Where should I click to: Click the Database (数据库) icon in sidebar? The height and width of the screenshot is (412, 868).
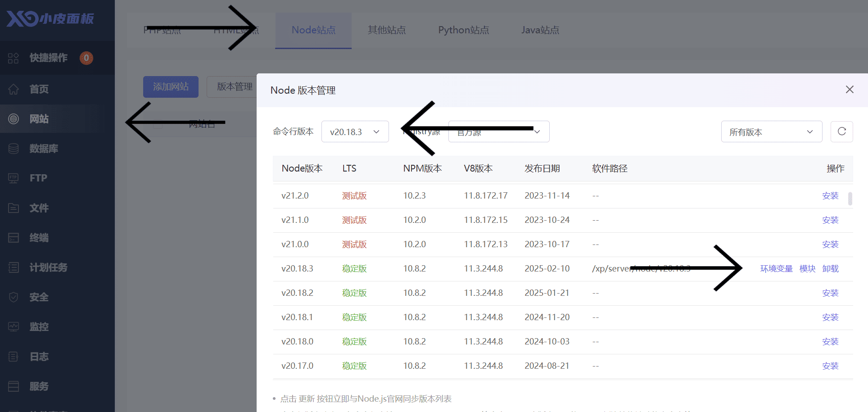click(14, 149)
